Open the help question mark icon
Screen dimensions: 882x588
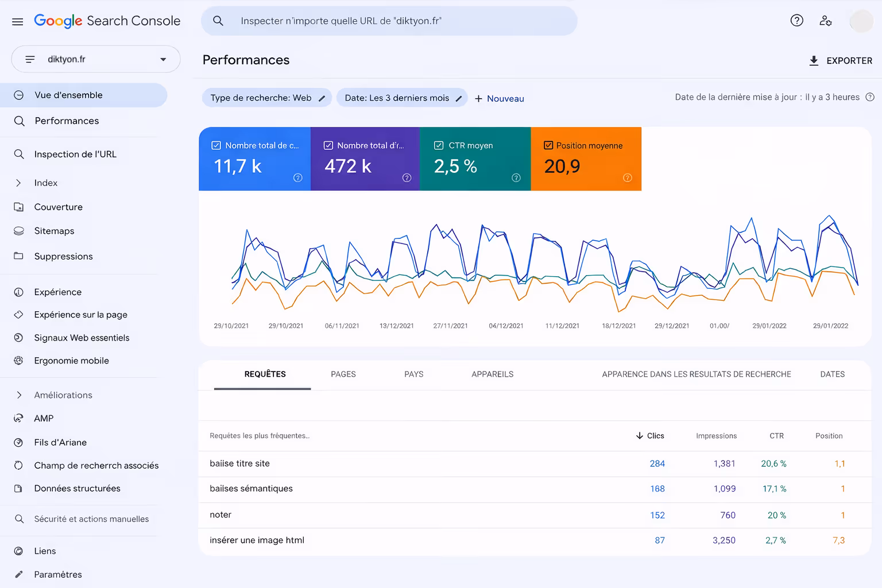pyautogui.click(x=796, y=20)
